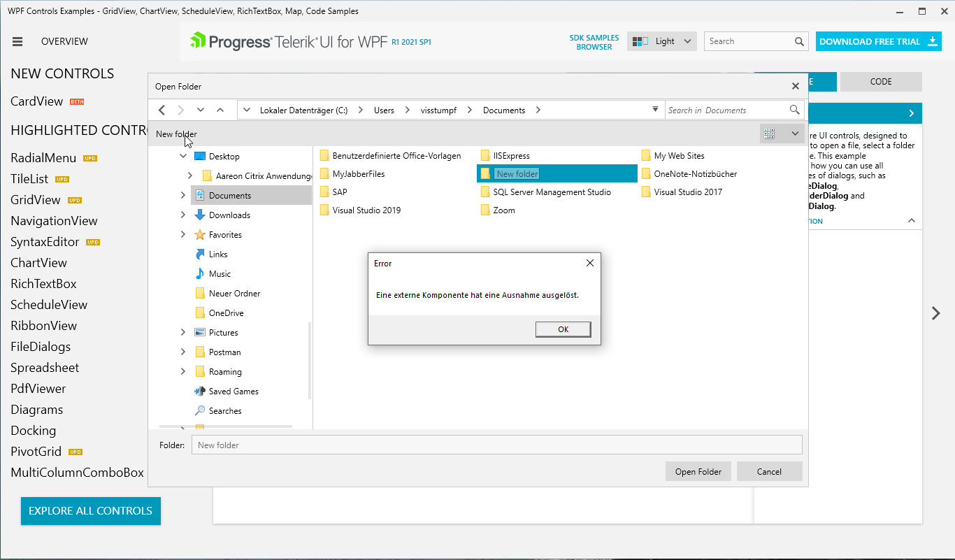Expand the path root chevron before Lokaler Datenträger
The width and height of the screenshot is (955, 560).
point(247,110)
